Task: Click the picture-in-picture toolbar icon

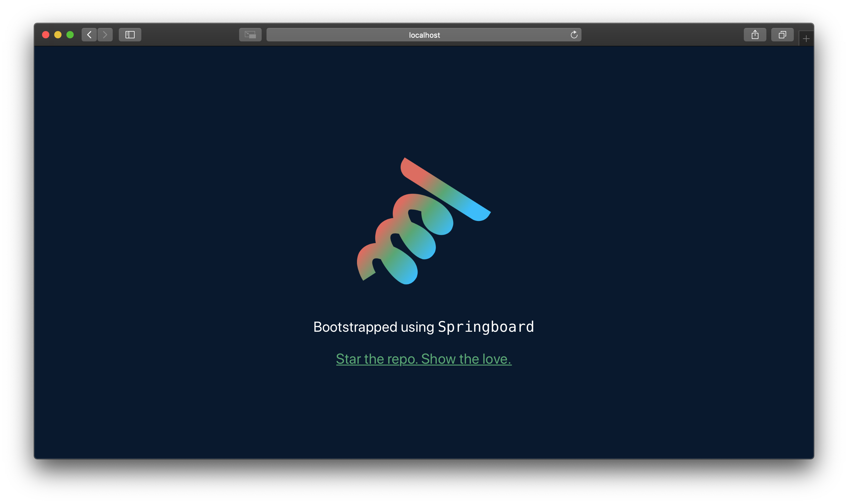Action: [x=250, y=35]
